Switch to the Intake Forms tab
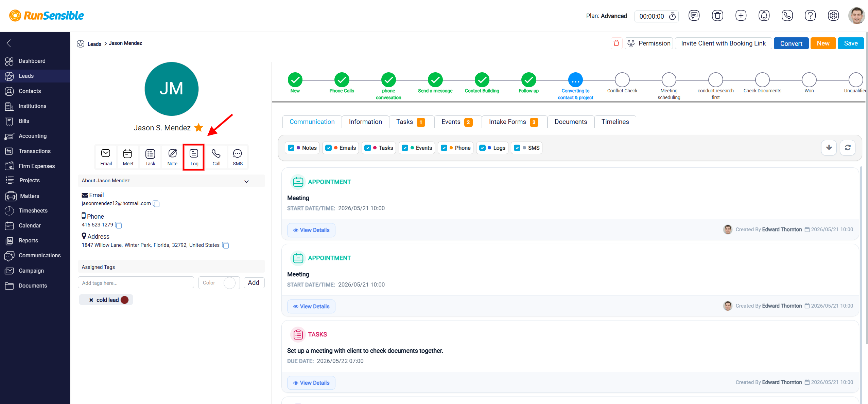This screenshot has height=404, width=868. 514,122
